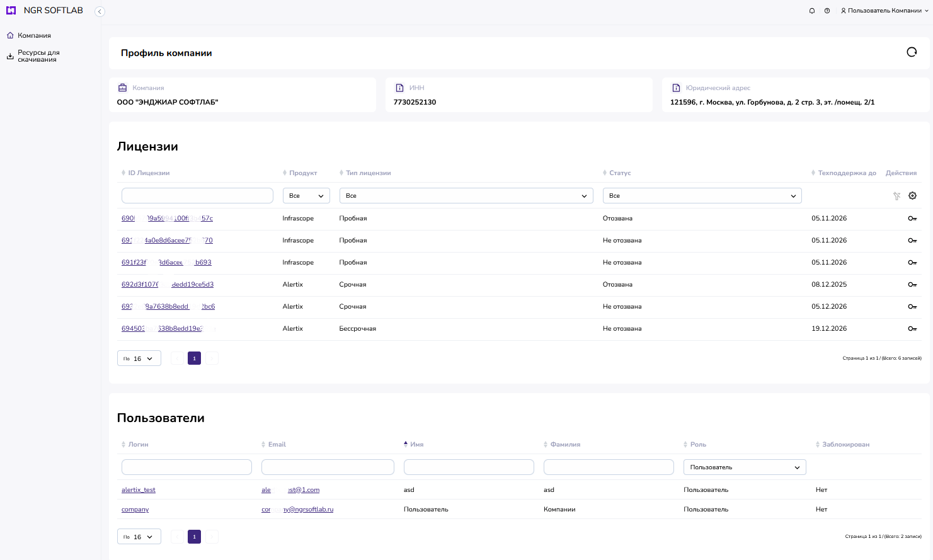Image resolution: width=933 pixels, height=560 pixels.
Task: Focus the Email filter field
Action: point(328,467)
